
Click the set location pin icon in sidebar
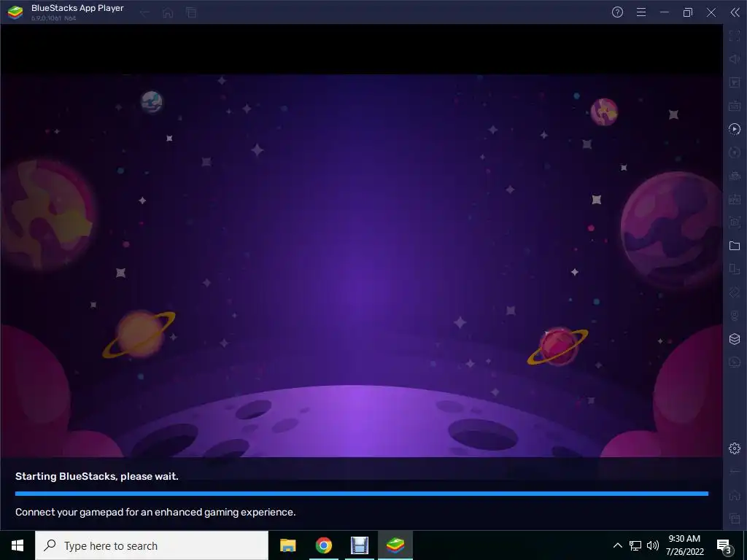tap(735, 316)
